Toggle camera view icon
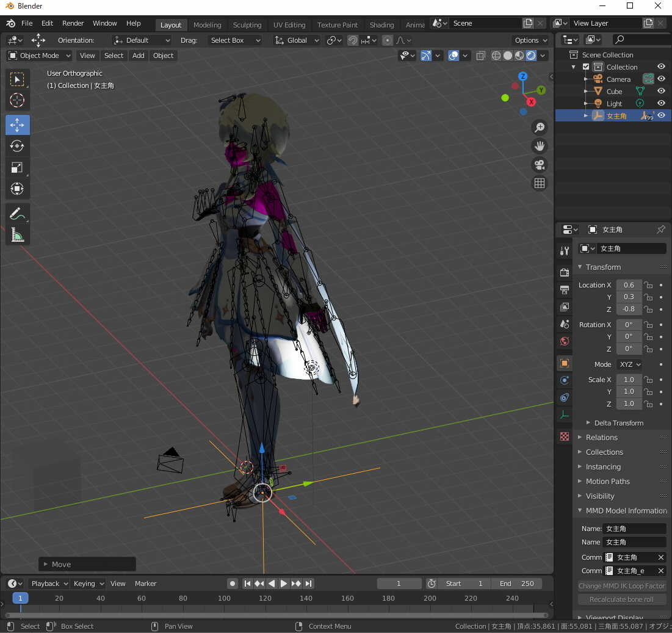This screenshot has width=672, height=633. (x=540, y=165)
